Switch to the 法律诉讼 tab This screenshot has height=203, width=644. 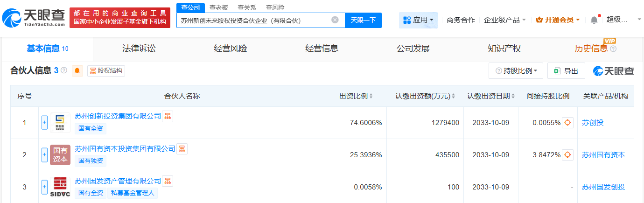(x=139, y=49)
